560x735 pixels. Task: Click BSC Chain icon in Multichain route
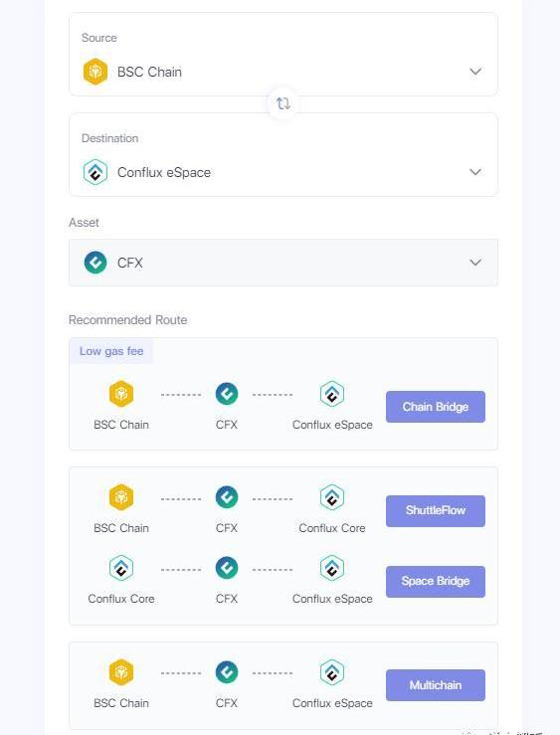pos(121,672)
